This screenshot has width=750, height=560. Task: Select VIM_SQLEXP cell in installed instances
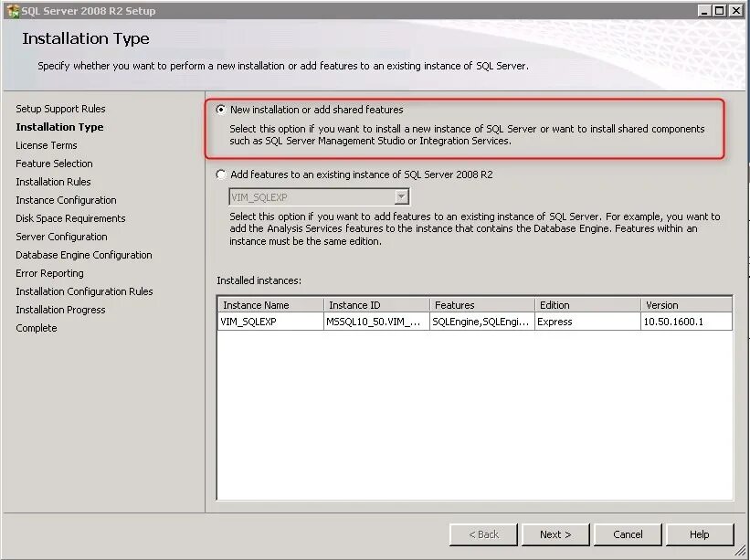tap(270, 322)
